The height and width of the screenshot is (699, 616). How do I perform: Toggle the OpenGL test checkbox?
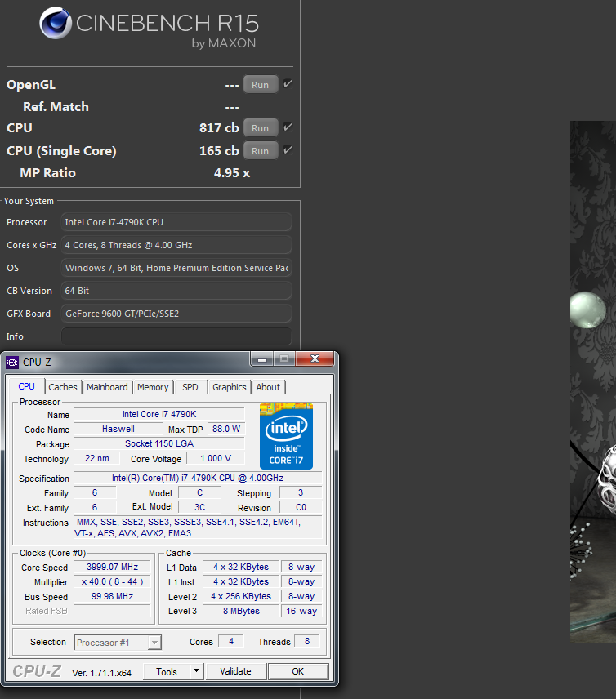pos(288,84)
